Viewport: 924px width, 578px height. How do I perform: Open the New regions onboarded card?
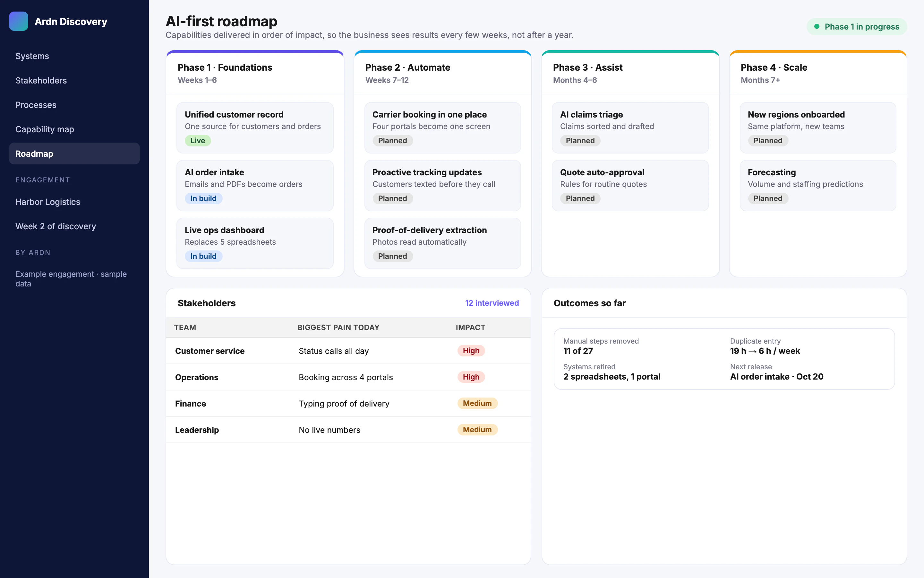(x=818, y=128)
